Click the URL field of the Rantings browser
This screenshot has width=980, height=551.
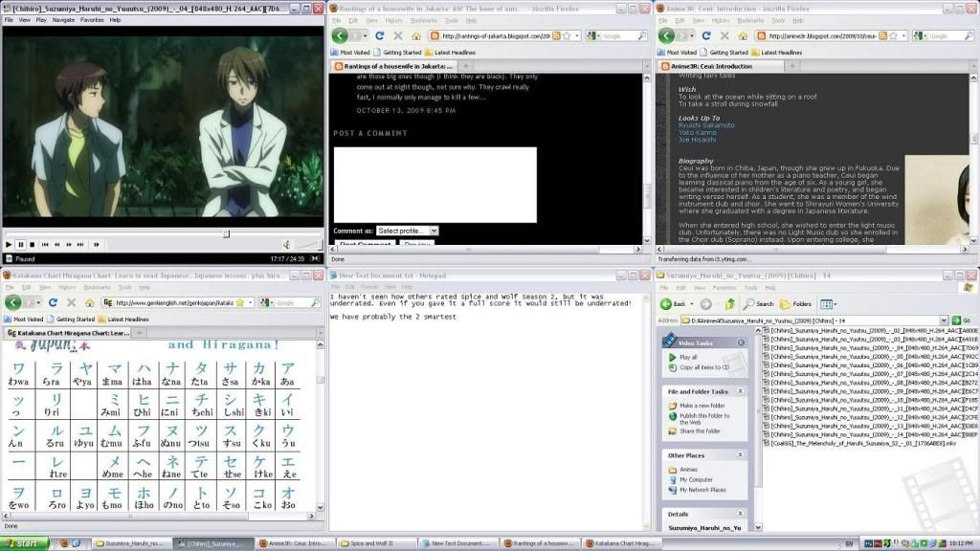coord(495,36)
